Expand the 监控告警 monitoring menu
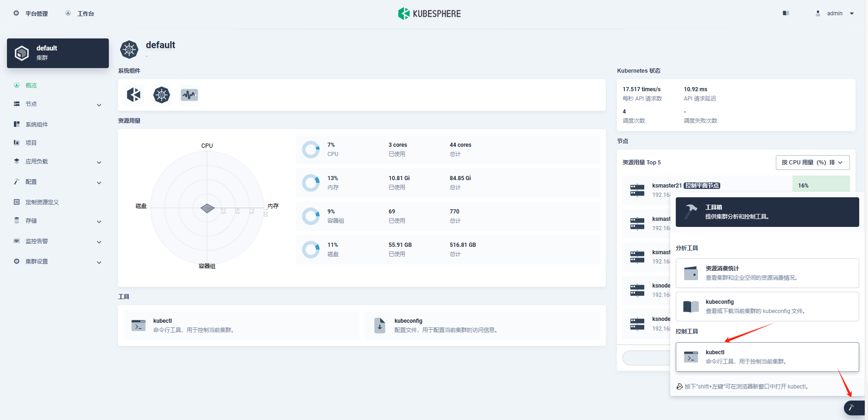The height and width of the screenshot is (420, 868). pyautogui.click(x=58, y=241)
